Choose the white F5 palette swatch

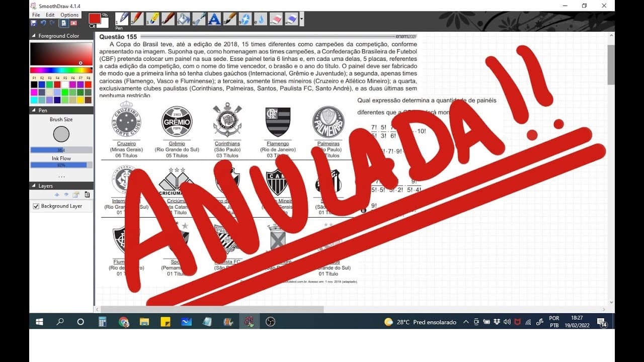tap(65, 84)
